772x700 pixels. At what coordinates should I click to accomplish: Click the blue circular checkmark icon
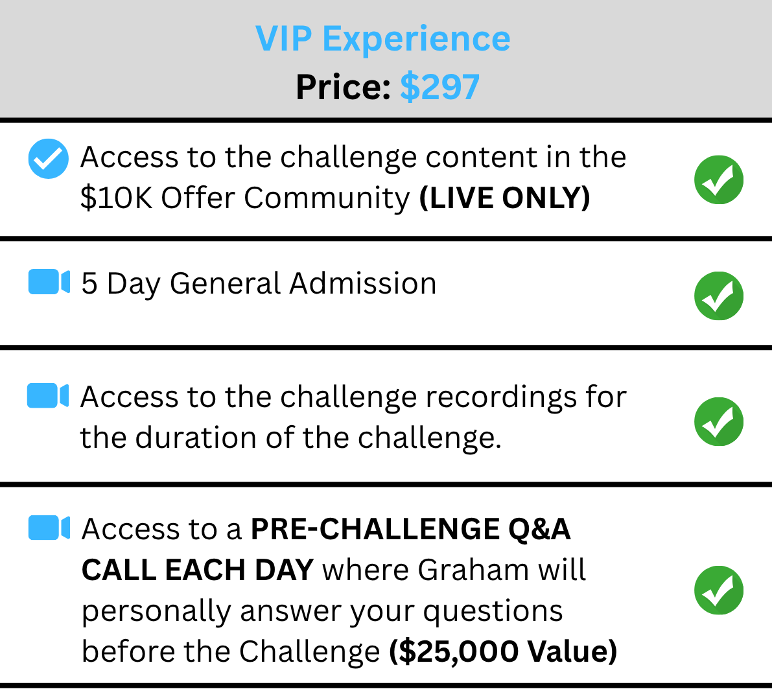[48, 159]
